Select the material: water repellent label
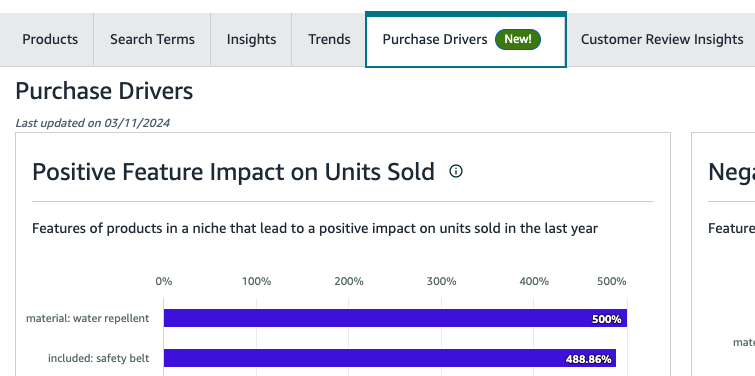 88,318
